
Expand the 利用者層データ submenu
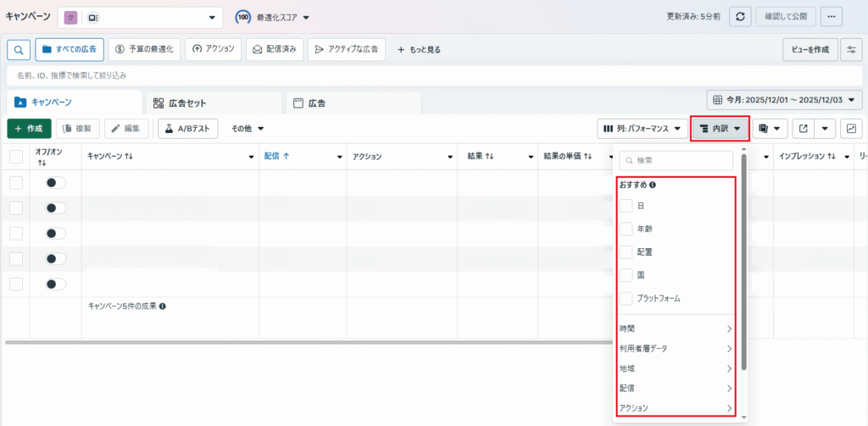[676, 348]
